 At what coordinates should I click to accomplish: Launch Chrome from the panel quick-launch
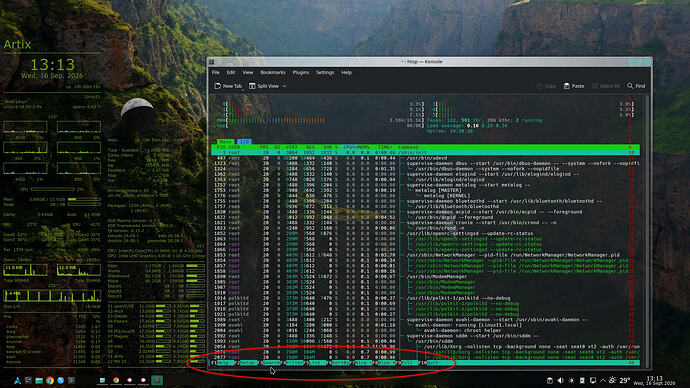pyautogui.click(x=50, y=381)
